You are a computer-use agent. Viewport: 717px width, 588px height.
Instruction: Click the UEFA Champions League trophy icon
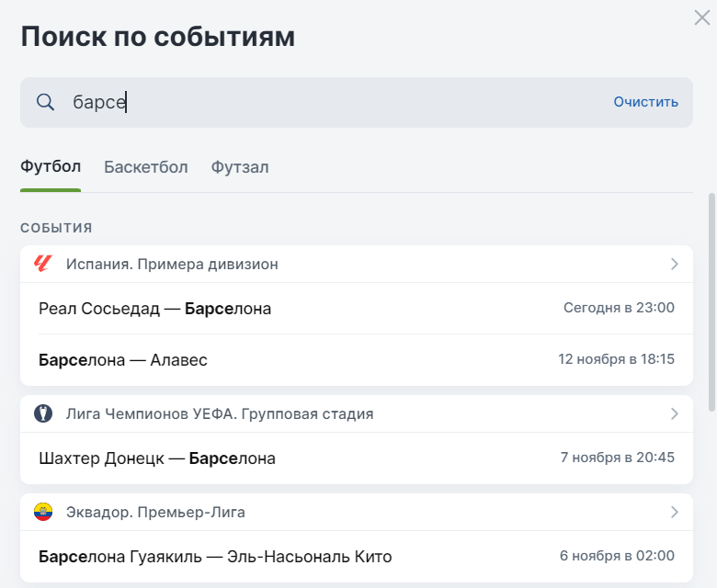click(x=43, y=413)
